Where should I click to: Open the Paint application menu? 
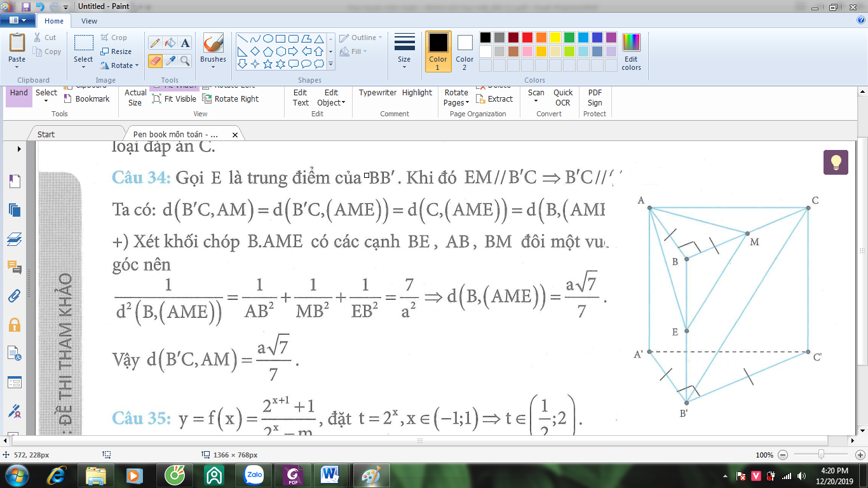(x=18, y=20)
